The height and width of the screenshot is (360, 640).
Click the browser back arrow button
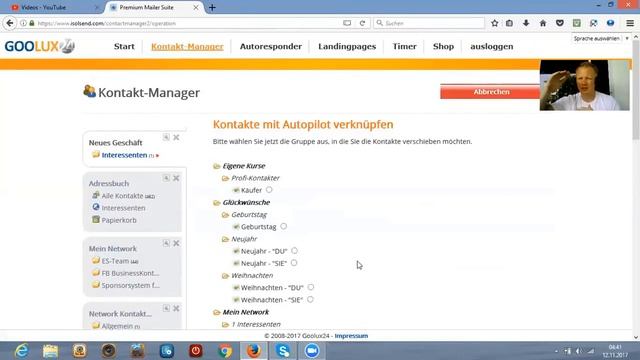(x=10, y=23)
